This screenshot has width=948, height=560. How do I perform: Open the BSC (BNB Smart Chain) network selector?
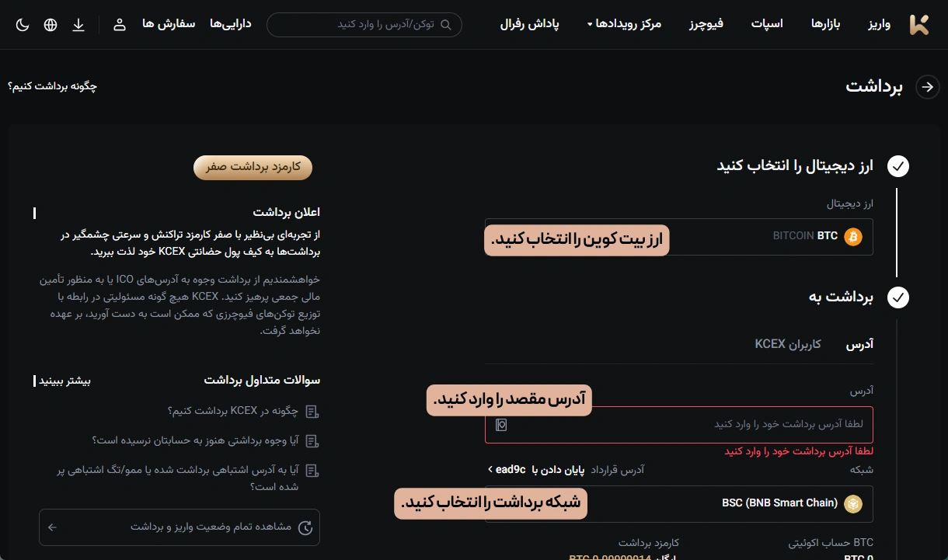click(678, 503)
